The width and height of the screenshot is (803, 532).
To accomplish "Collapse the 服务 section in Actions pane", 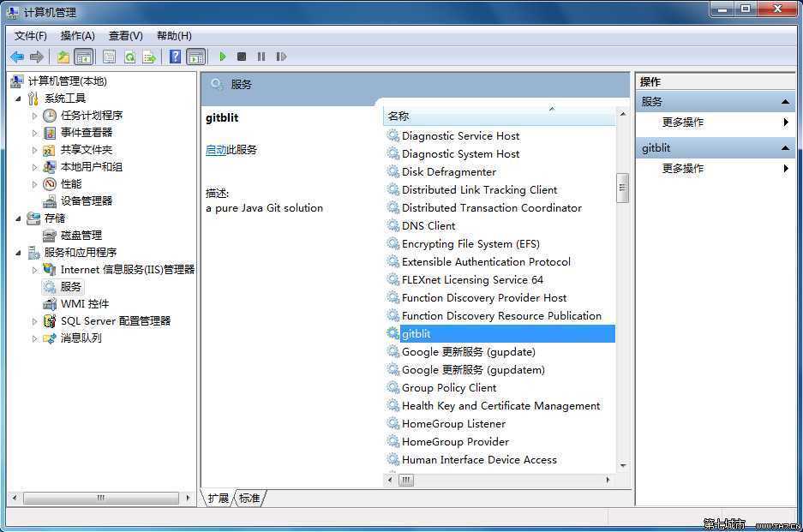I will [785, 102].
